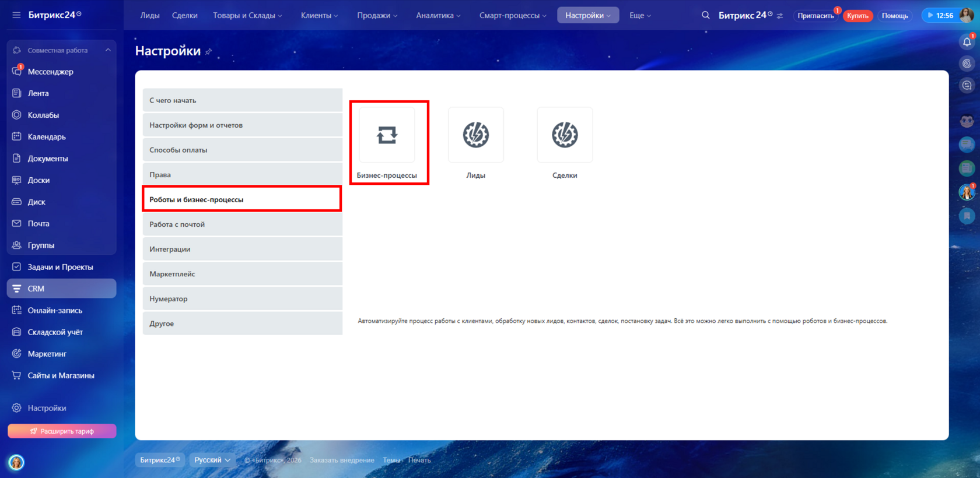This screenshot has width=980, height=478.
Task: Open the Мессенджер icon in the sidebar
Action: click(x=17, y=71)
